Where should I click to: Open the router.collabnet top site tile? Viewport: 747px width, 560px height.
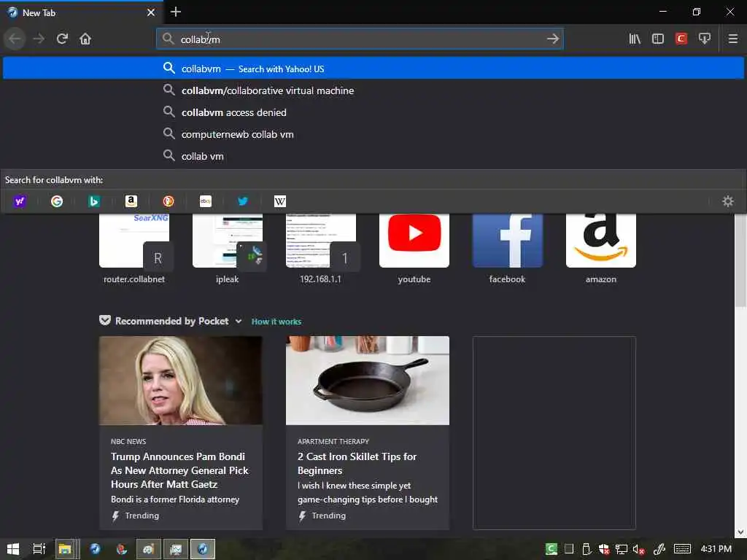pyautogui.click(x=134, y=248)
